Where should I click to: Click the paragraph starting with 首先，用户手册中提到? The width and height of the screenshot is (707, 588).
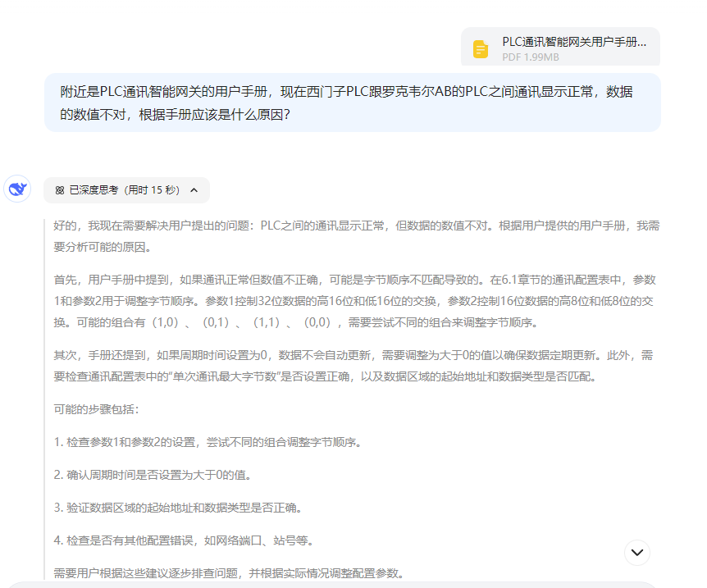pyautogui.click(x=356, y=301)
